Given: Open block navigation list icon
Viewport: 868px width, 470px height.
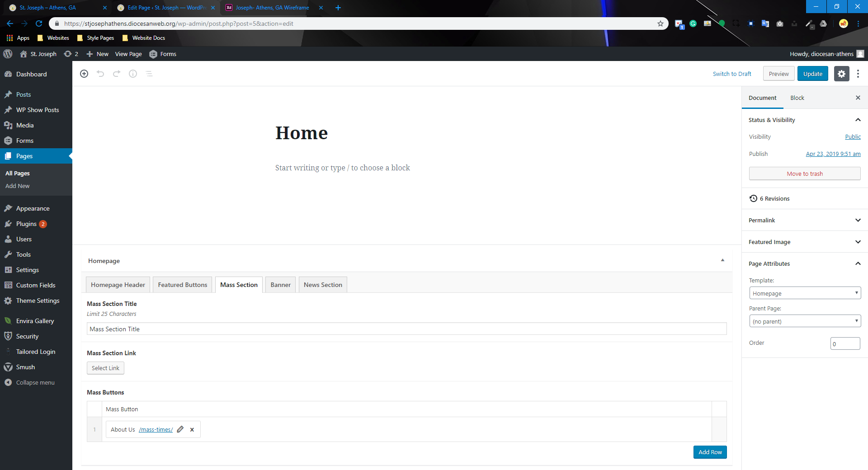Looking at the screenshot, I should click(149, 74).
